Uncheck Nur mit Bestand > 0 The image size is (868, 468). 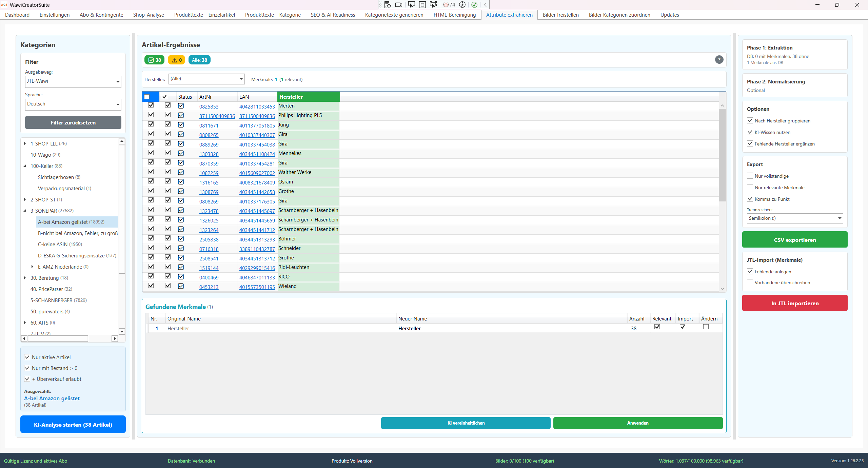27,368
